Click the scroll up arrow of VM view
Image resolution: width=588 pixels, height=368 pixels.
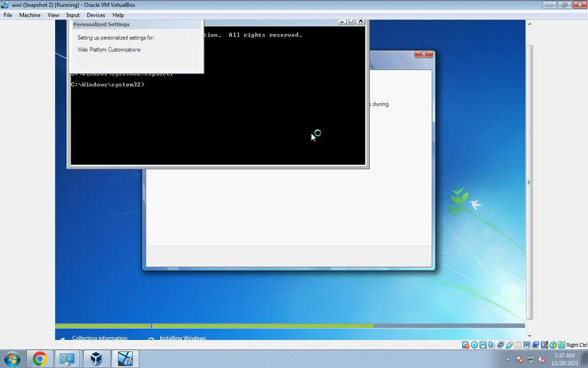pos(529,23)
